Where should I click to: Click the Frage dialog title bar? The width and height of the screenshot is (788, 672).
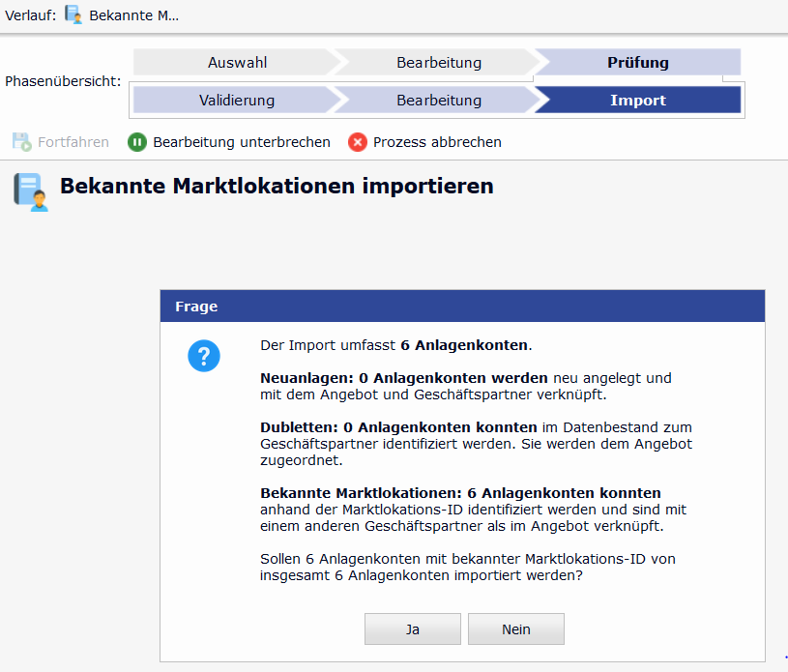point(462,307)
